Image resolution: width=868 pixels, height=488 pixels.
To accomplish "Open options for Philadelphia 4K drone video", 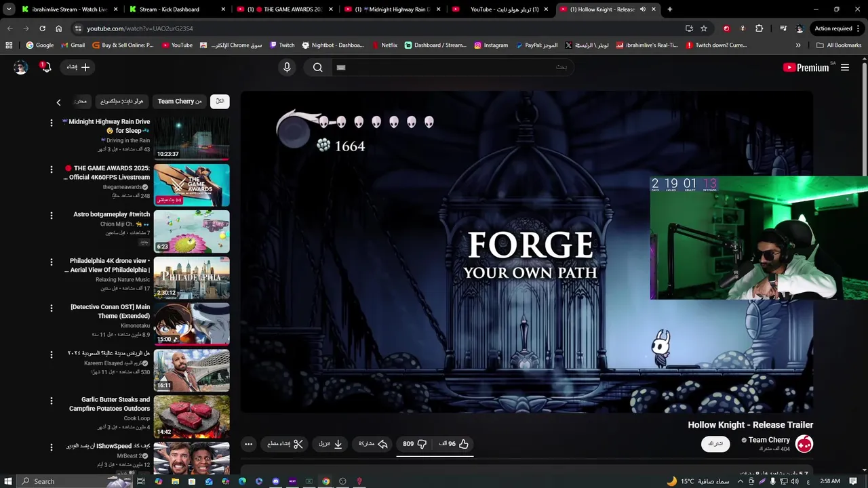I will coord(51,262).
